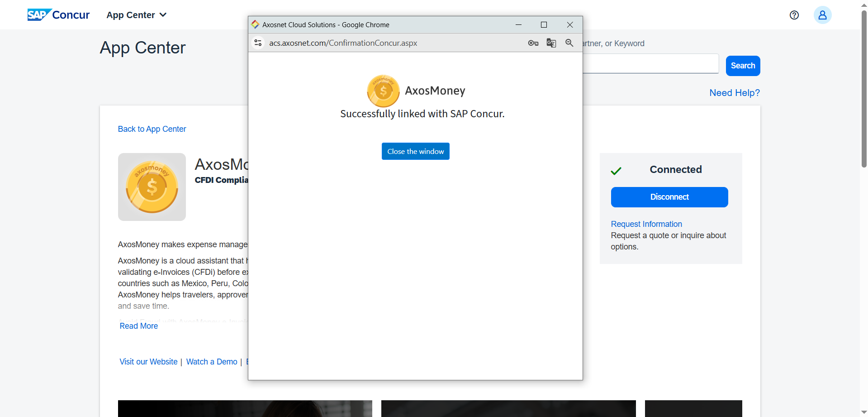Expand description with Read More

point(139,326)
